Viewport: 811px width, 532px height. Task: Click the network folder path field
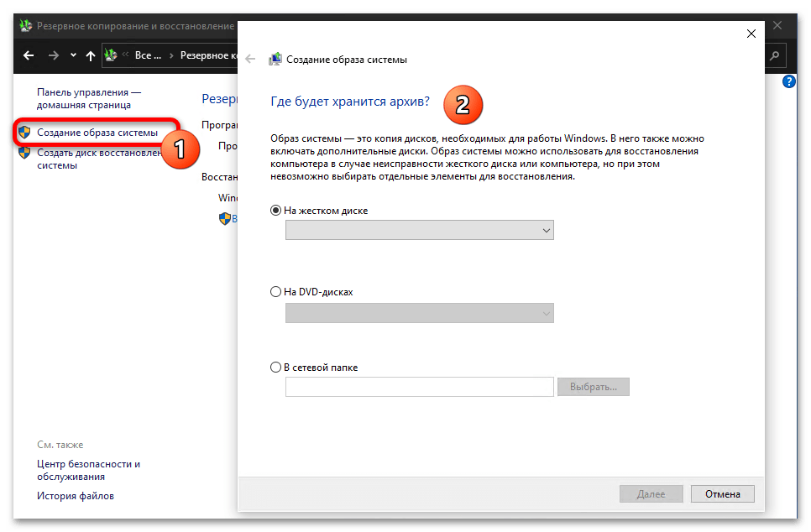(x=419, y=387)
